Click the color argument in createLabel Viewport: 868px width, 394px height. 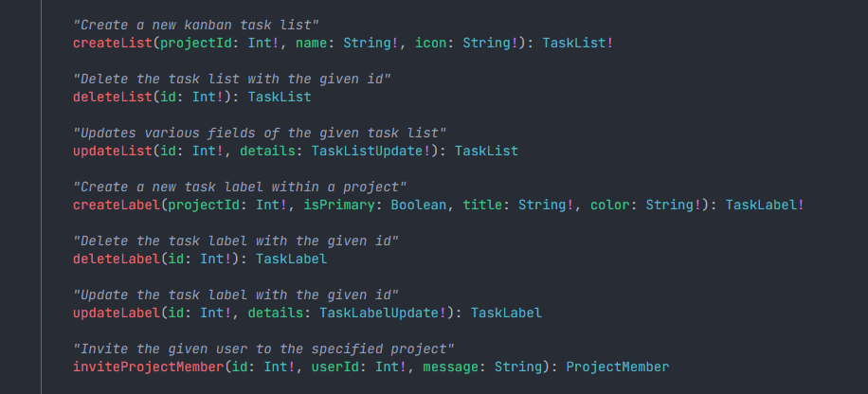(x=610, y=205)
